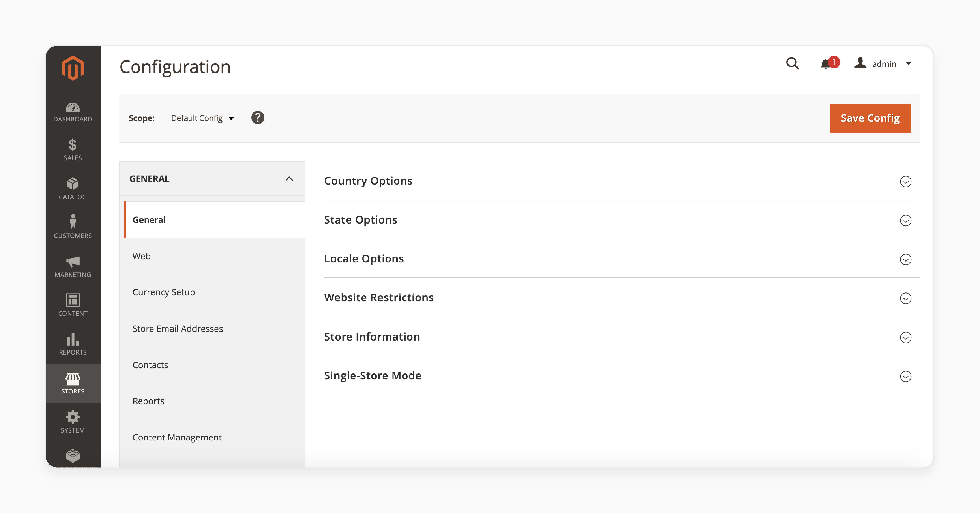Click the Single-Store Mode heading

click(x=372, y=376)
